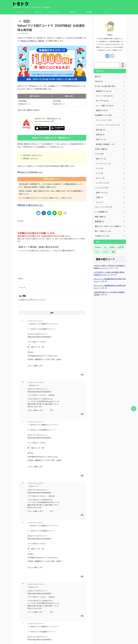
Task: Submit the comment with the 送信 button
Action: pos(52,313)
